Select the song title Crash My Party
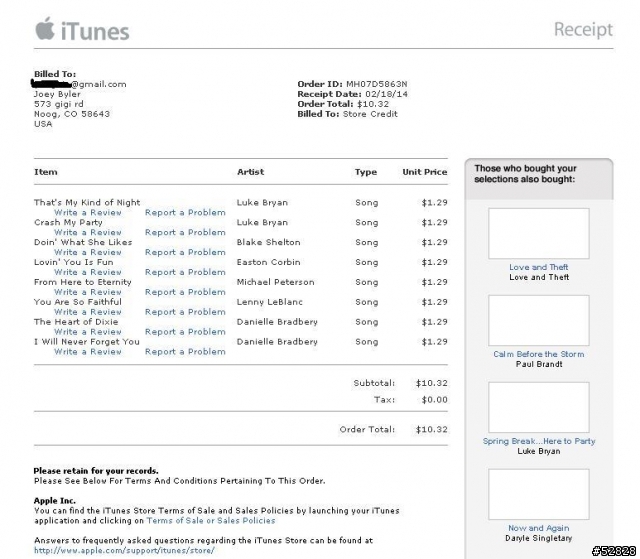 (68, 223)
